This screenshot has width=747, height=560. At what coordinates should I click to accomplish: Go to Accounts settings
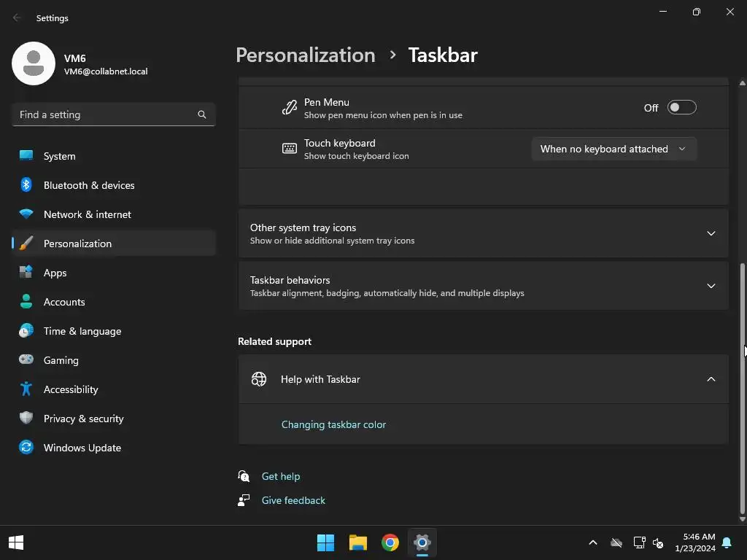click(x=113, y=301)
